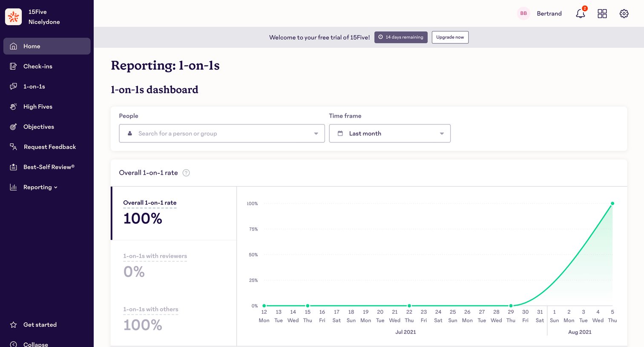The height and width of the screenshot is (347, 644).
Task: Click the 1-on-1s dashboard subheading
Action: click(155, 90)
